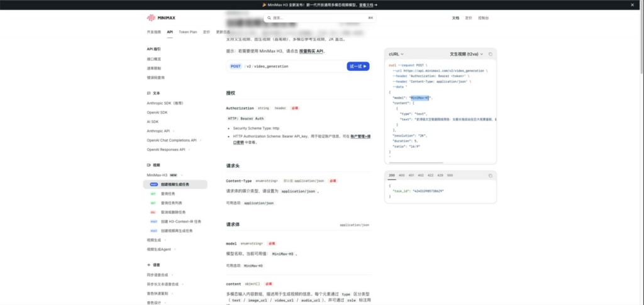Select the 200 response tab

click(392, 175)
